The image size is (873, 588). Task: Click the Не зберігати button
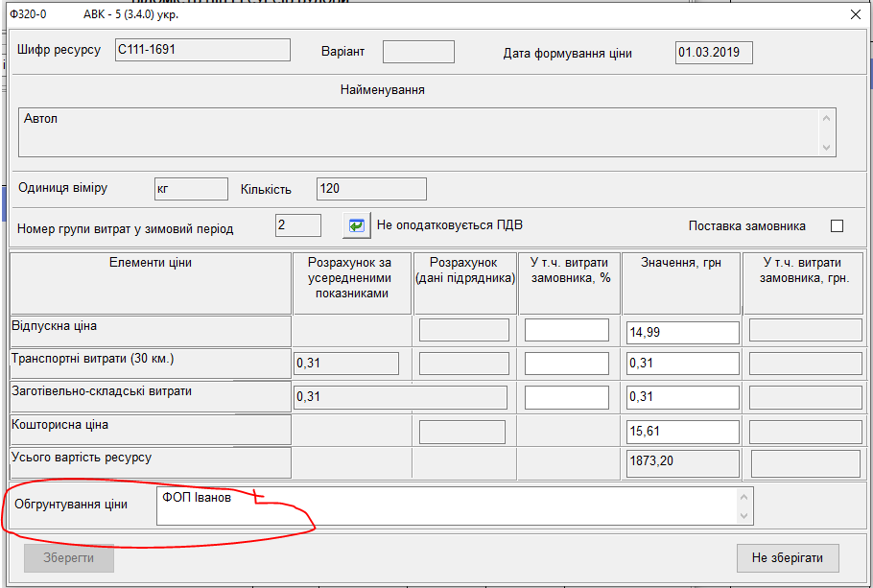point(788,558)
